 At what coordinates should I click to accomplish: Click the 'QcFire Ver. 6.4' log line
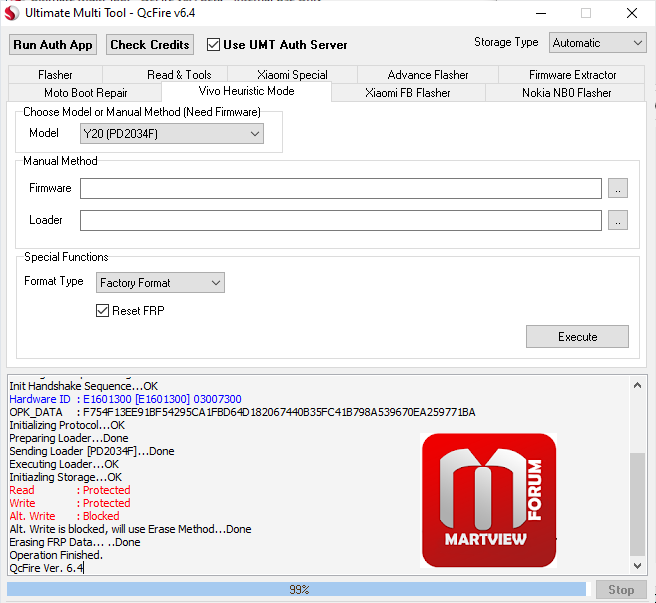click(x=46, y=568)
